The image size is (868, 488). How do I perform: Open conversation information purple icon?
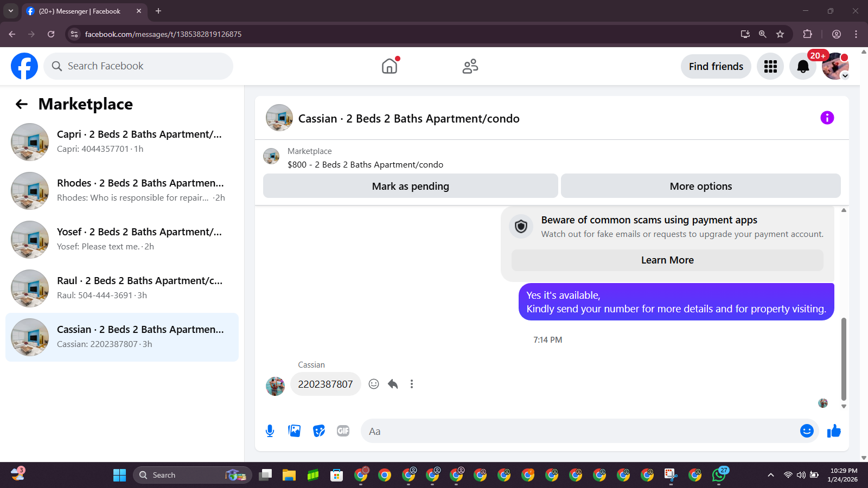[x=827, y=118]
